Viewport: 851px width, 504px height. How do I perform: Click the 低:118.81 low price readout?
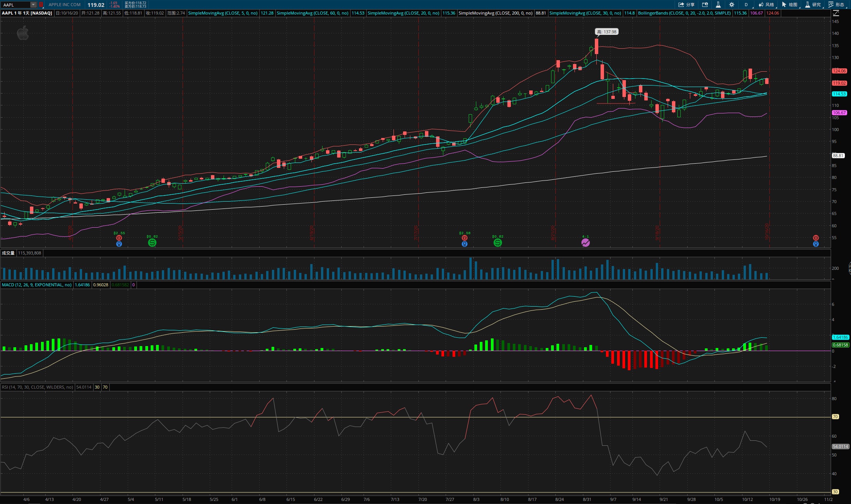(x=133, y=13)
